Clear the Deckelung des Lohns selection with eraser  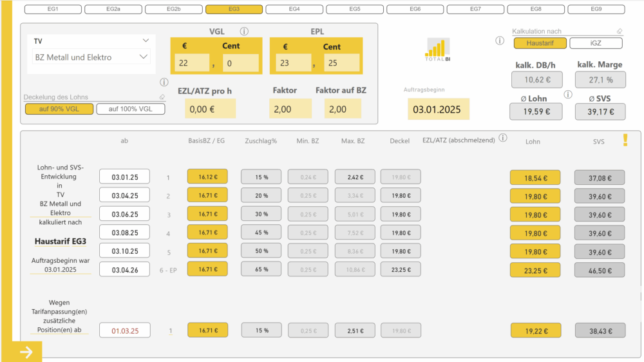162,97
